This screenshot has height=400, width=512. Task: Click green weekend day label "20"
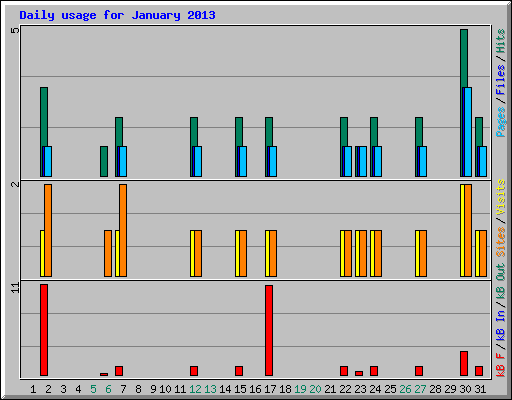tap(315, 389)
